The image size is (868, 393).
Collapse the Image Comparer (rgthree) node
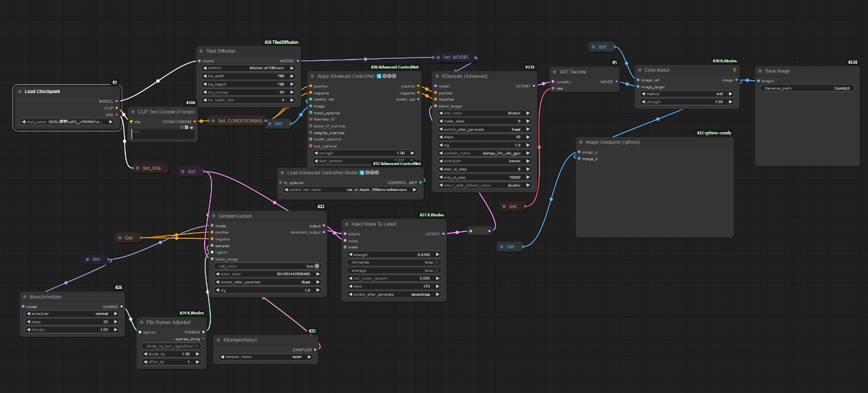coord(580,142)
